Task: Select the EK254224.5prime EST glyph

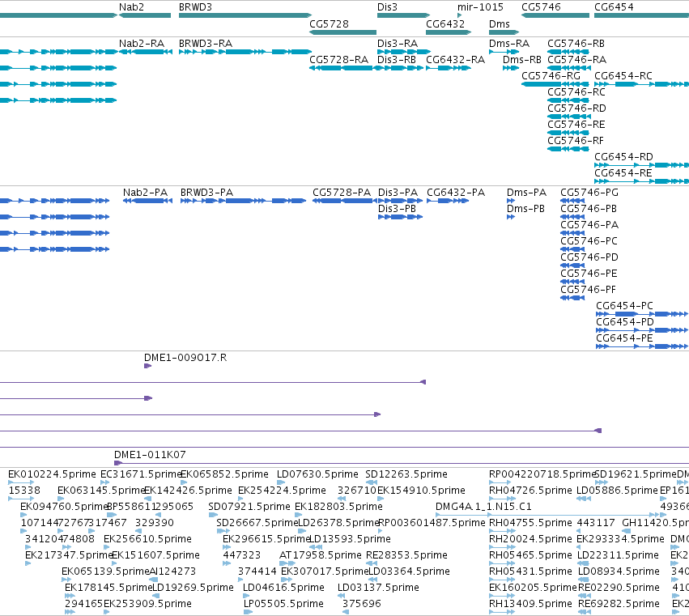Action: 240,499
